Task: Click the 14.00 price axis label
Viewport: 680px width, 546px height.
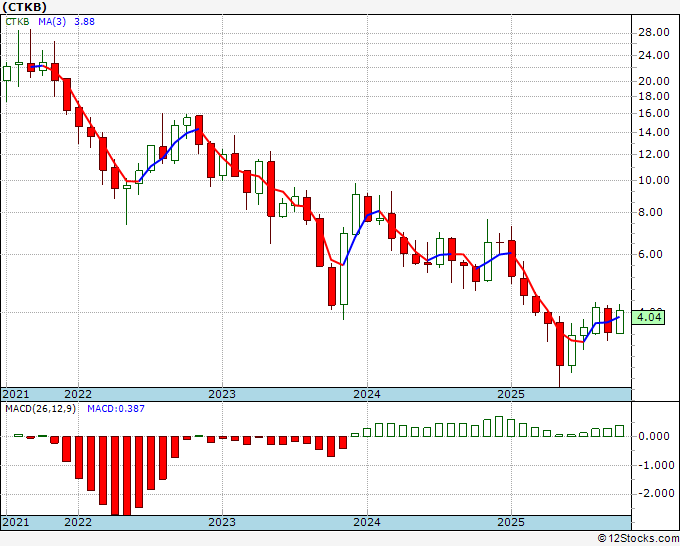Action: pos(654,132)
